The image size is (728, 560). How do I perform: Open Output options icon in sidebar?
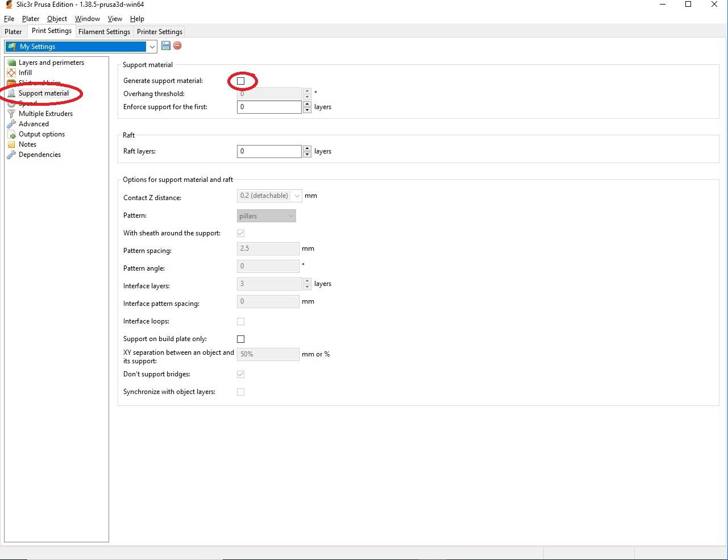pos(11,134)
